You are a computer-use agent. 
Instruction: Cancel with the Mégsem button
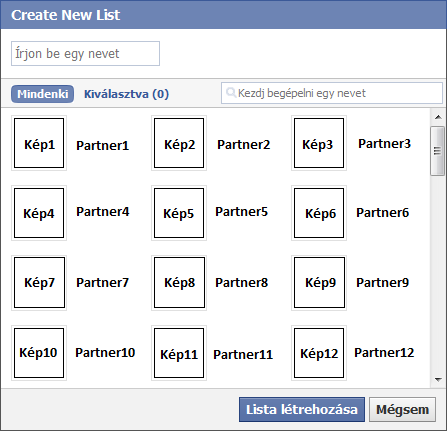pyautogui.click(x=402, y=409)
